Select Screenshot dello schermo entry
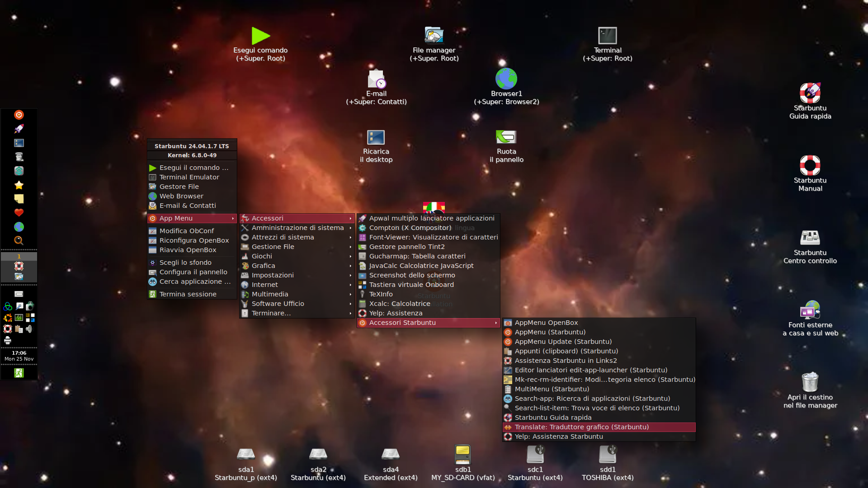Viewport: 868px width, 488px height. pos(429,275)
